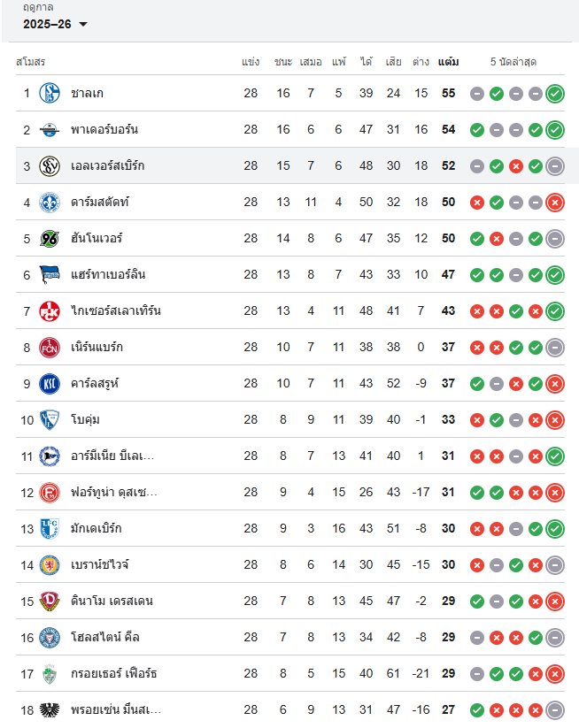
Task: Click Schalke's latest match win indicator
Action: 555,93
